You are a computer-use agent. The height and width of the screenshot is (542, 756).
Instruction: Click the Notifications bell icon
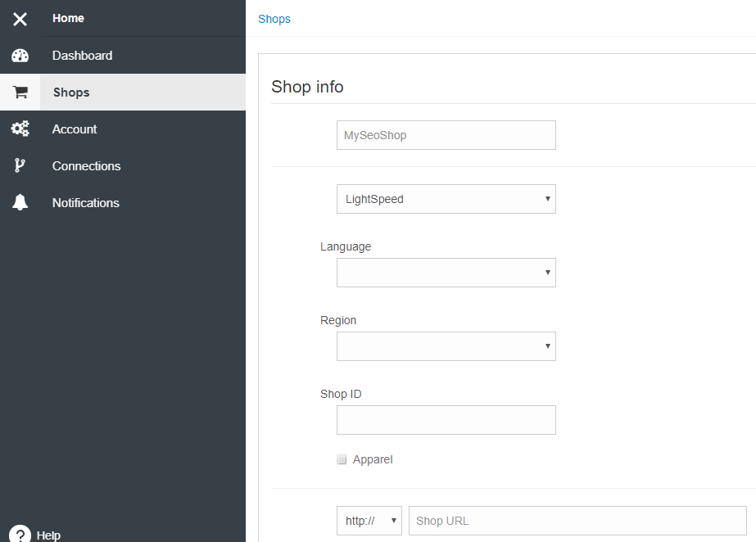click(x=20, y=202)
